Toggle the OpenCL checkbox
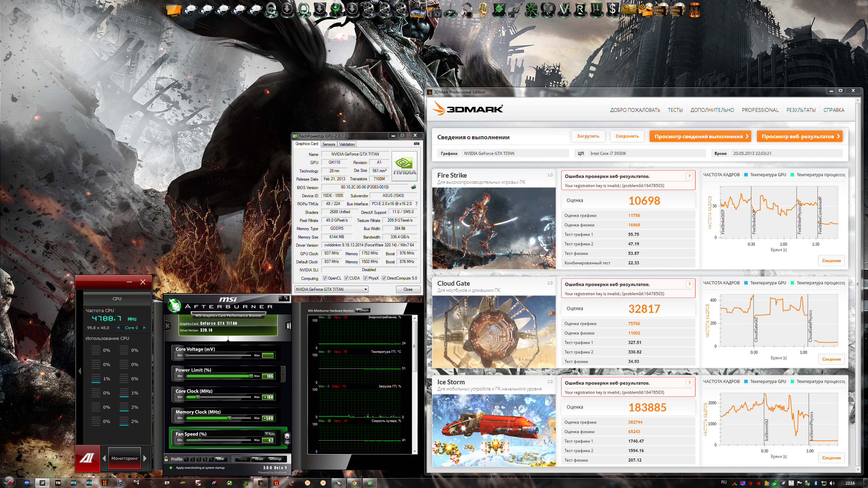 click(x=325, y=278)
